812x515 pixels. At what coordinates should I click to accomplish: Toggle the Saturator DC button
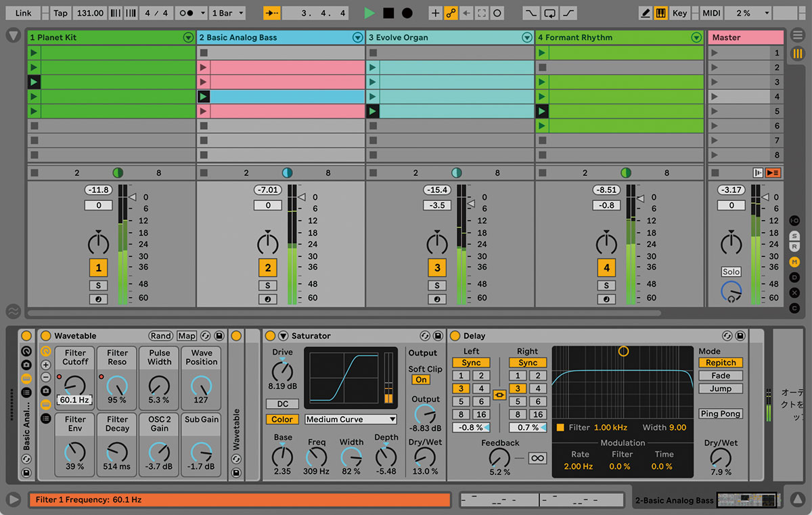(282, 404)
